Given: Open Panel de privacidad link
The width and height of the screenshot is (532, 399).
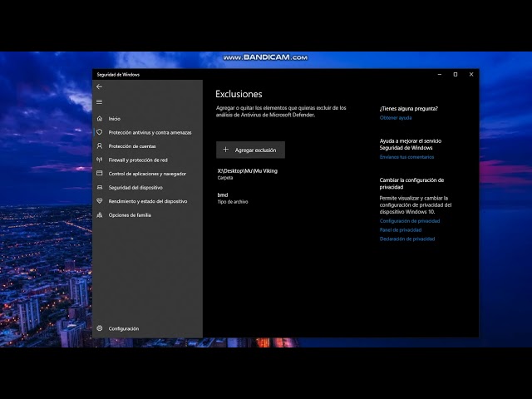Looking at the screenshot, I should coord(401,229).
